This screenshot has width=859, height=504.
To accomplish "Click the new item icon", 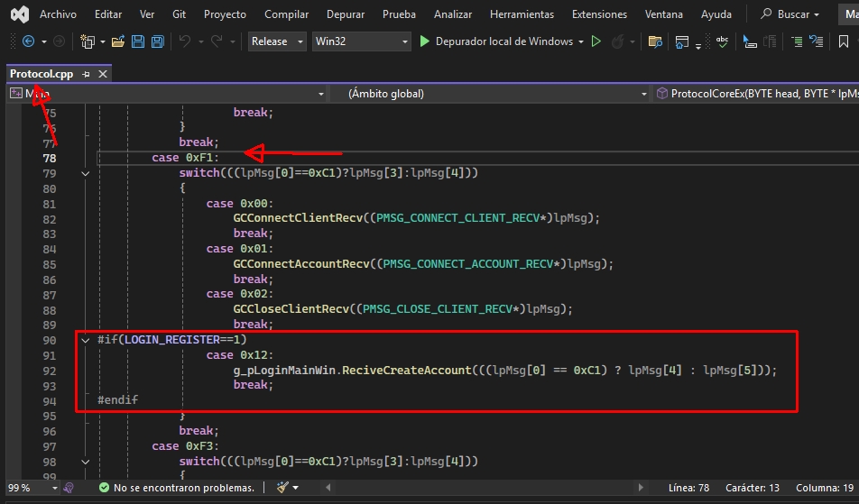I will [x=88, y=41].
